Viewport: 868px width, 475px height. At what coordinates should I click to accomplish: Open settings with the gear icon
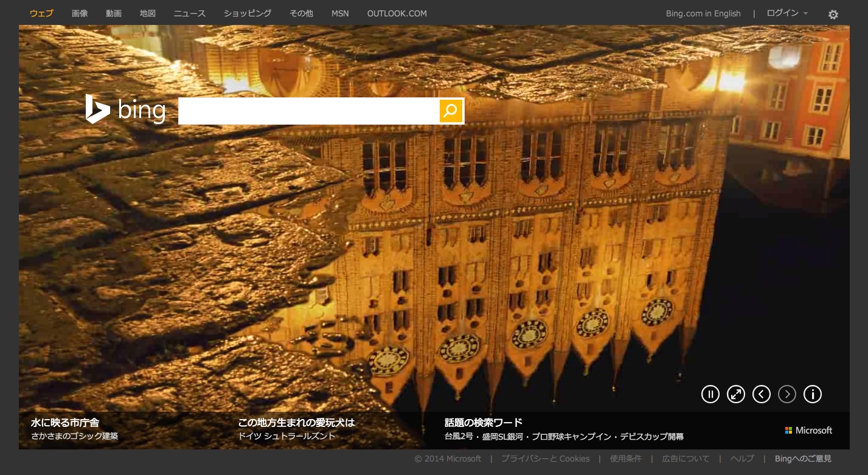click(x=833, y=15)
